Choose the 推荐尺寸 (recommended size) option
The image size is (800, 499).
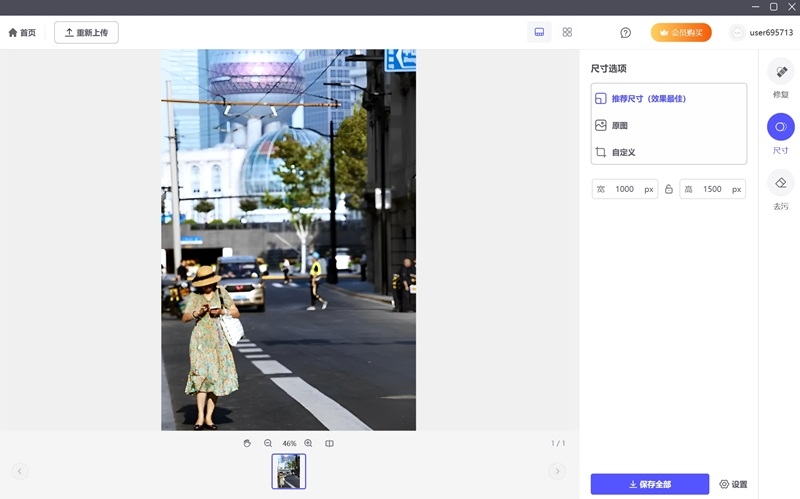click(648, 99)
